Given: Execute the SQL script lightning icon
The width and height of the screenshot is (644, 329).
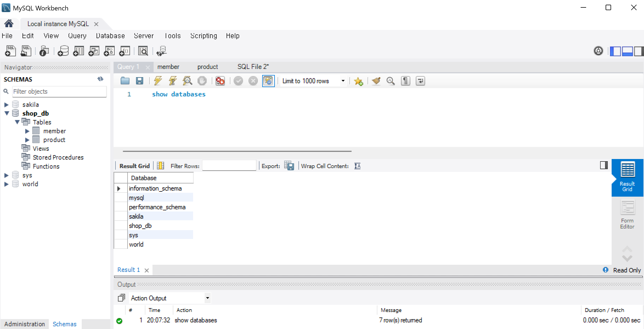Looking at the screenshot, I should tap(158, 81).
